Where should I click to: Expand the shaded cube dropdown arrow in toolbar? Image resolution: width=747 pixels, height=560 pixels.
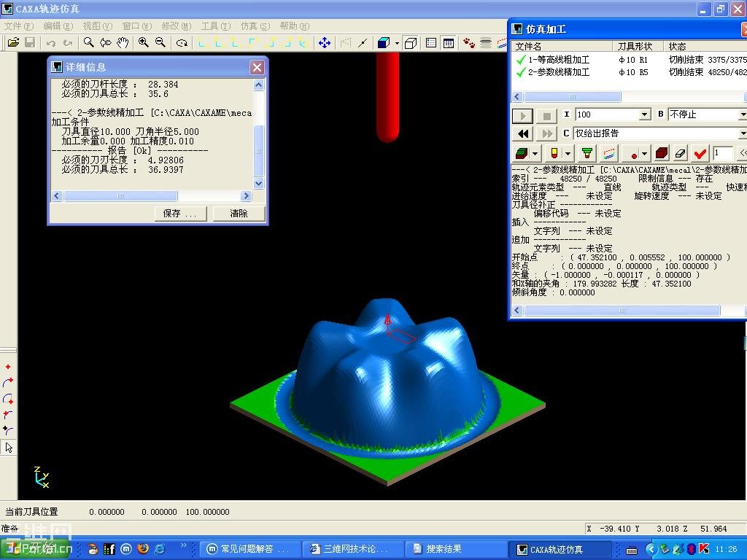397,43
